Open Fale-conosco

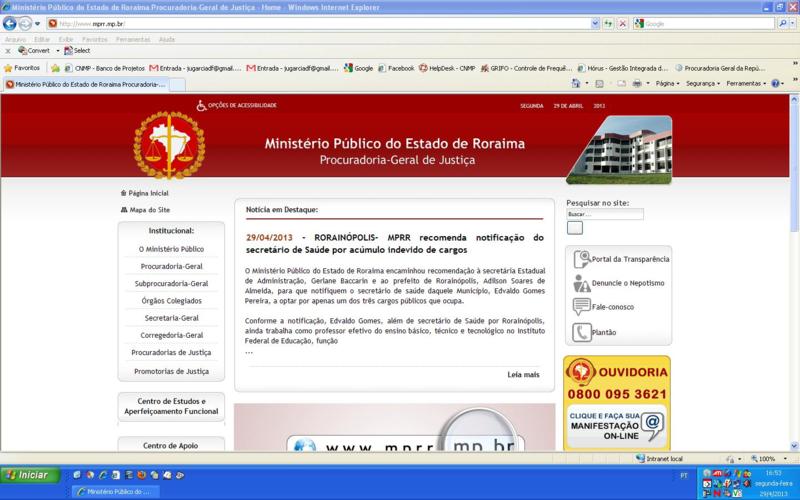(x=603, y=307)
